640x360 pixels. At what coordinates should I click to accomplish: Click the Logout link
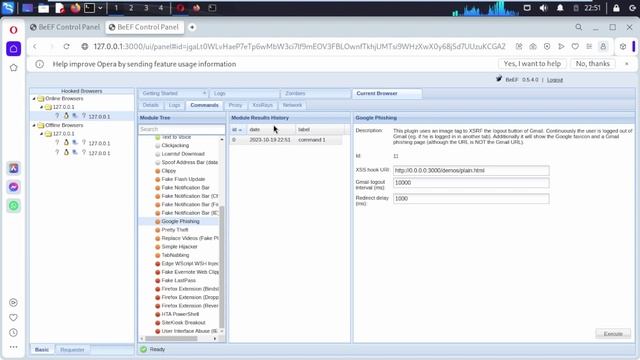555,80
